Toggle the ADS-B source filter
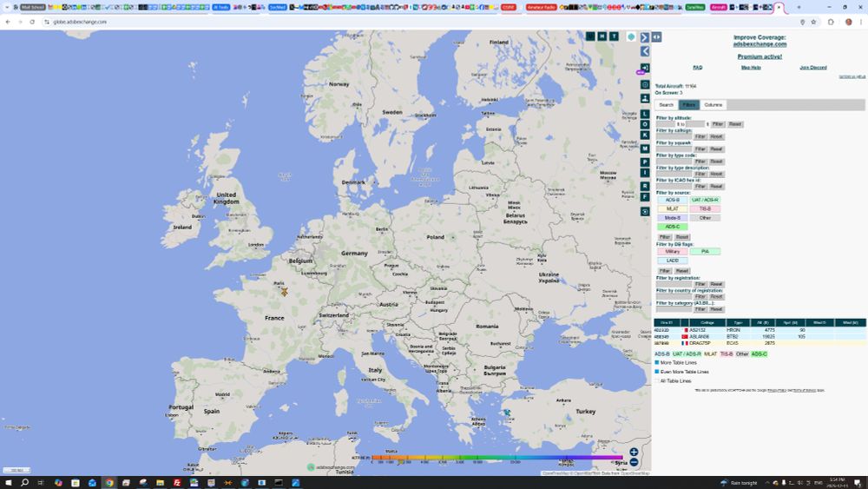The width and height of the screenshot is (868, 489). tap(673, 200)
